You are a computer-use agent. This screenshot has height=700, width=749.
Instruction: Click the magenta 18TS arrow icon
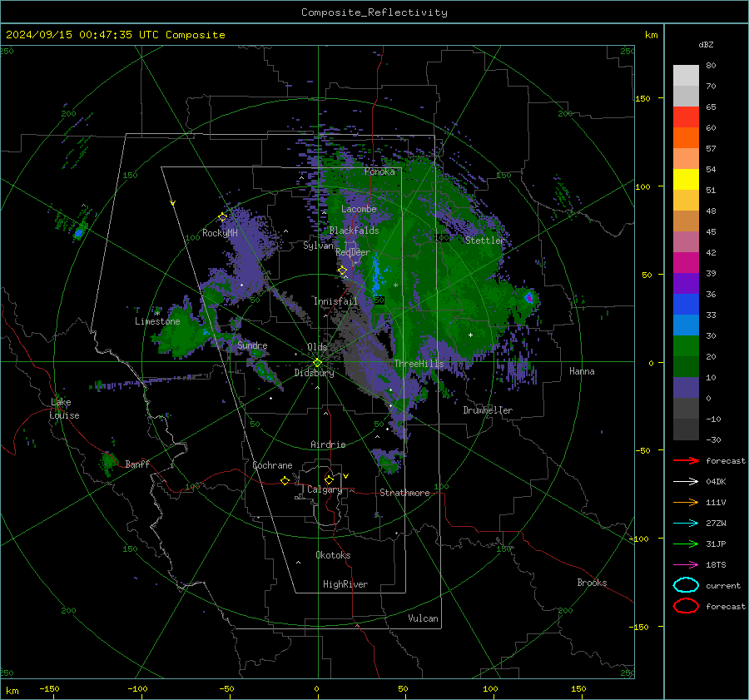[x=686, y=564]
